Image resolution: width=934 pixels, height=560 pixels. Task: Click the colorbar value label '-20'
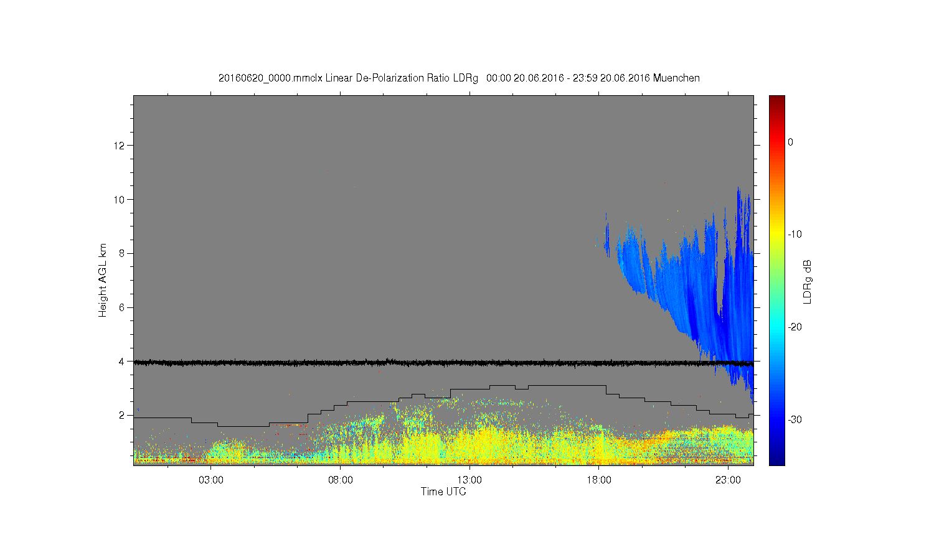coord(795,327)
